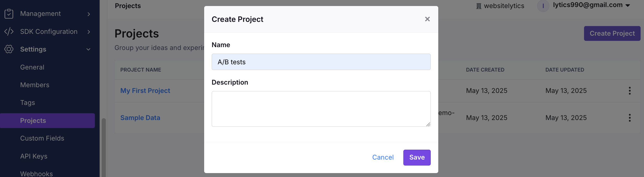Click the Settings gear icon

tap(9, 49)
